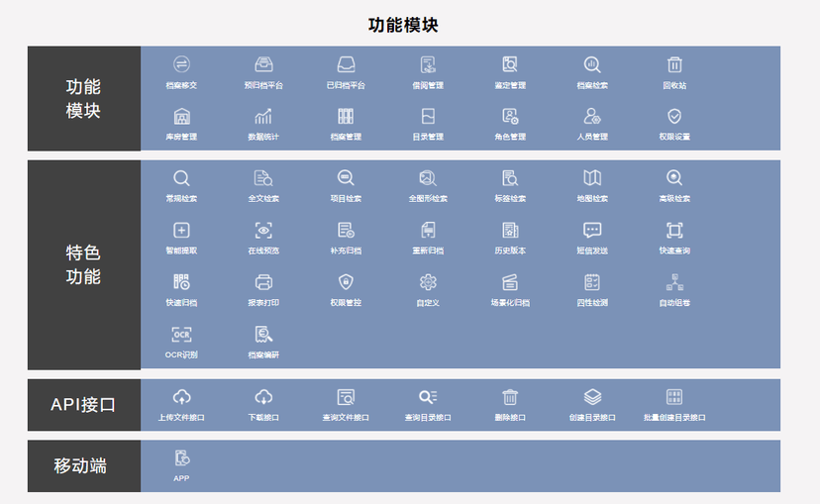Open the 人员管理 person icon
This screenshot has height=504, width=820.
(592, 116)
